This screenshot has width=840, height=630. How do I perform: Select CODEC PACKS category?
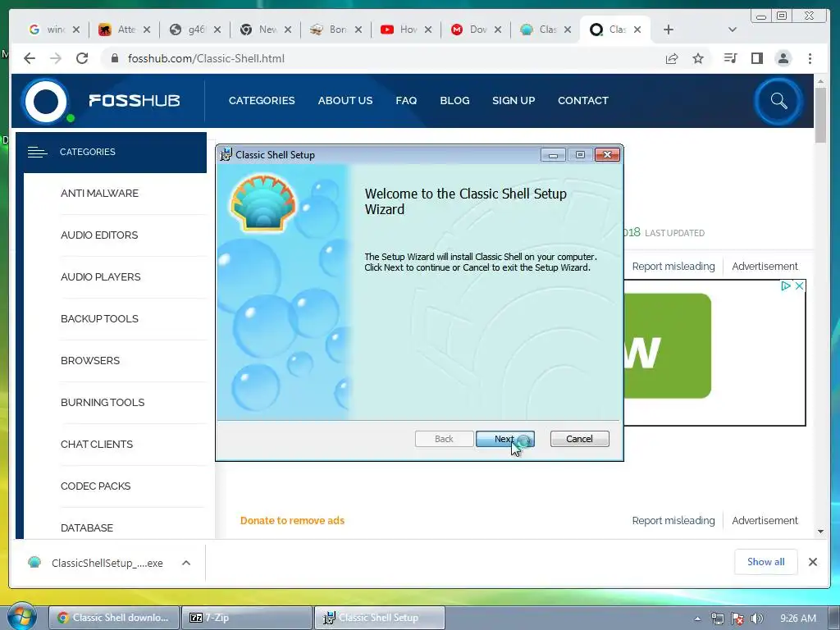point(95,486)
